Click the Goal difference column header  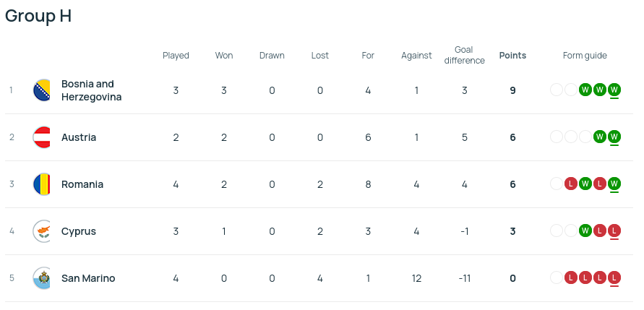[x=464, y=55]
